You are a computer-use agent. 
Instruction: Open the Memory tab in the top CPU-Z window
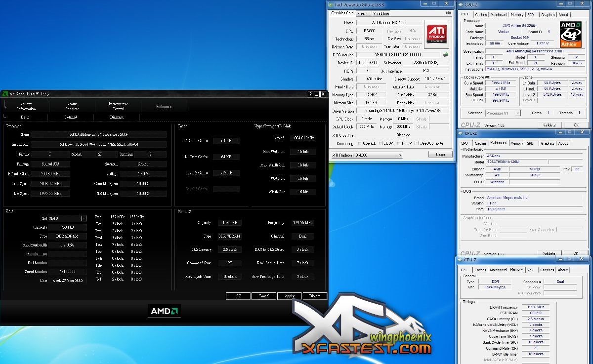tap(517, 15)
